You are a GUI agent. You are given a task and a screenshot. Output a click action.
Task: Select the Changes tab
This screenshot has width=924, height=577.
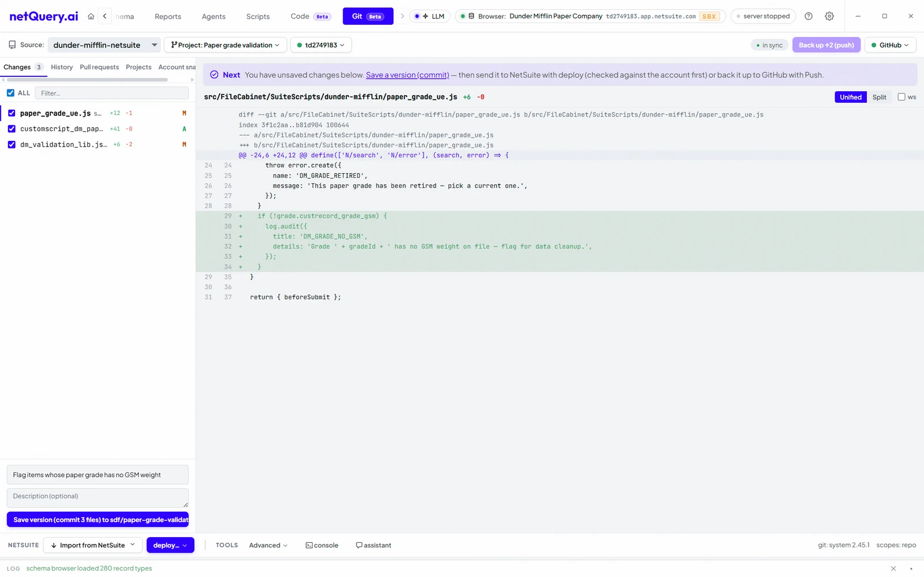click(23, 67)
